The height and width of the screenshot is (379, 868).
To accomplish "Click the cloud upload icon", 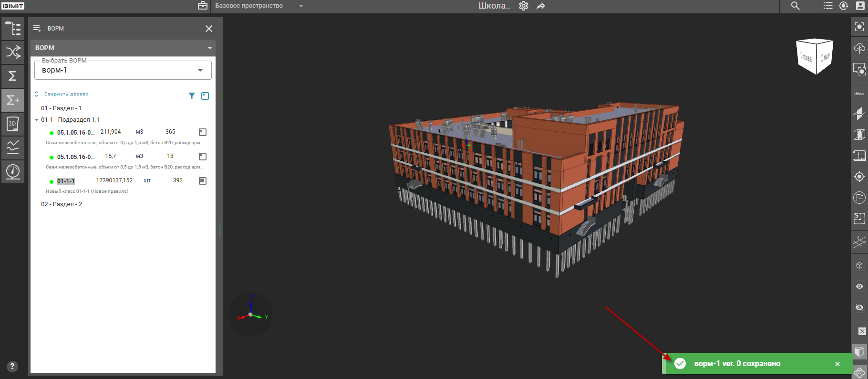I will 859,48.
